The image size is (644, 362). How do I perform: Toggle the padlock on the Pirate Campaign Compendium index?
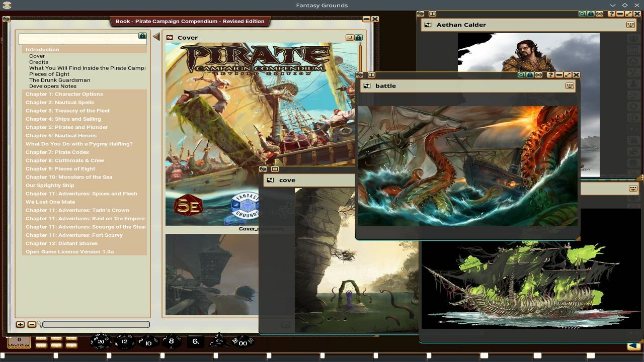(142, 36)
